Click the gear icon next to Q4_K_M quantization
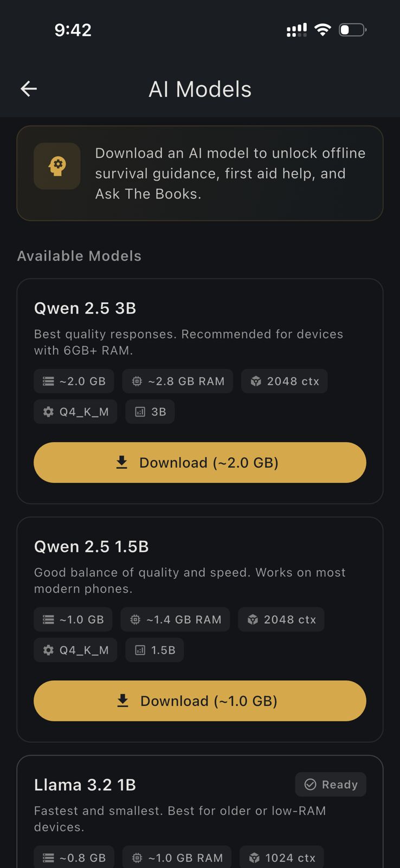Image resolution: width=400 pixels, height=868 pixels. click(48, 411)
